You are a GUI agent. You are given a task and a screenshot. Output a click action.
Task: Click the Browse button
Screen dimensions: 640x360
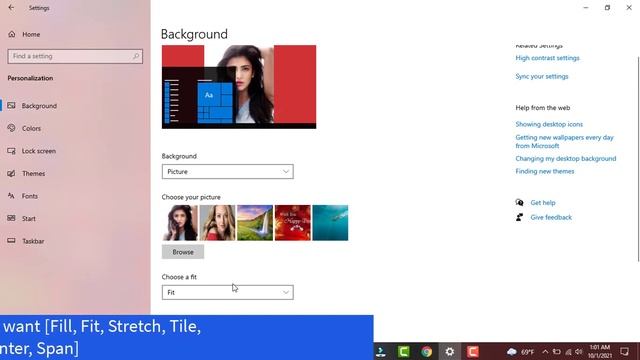coord(183,252)
